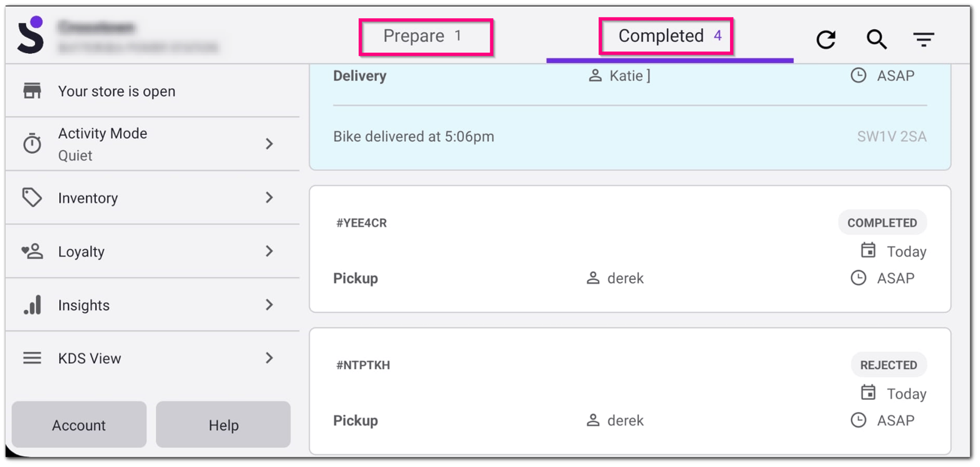Image resolution: width=980 pixels, height=467 pixels.
Task: Click the timer icon next to Activity Mode
Action: [x=32, y=143]
